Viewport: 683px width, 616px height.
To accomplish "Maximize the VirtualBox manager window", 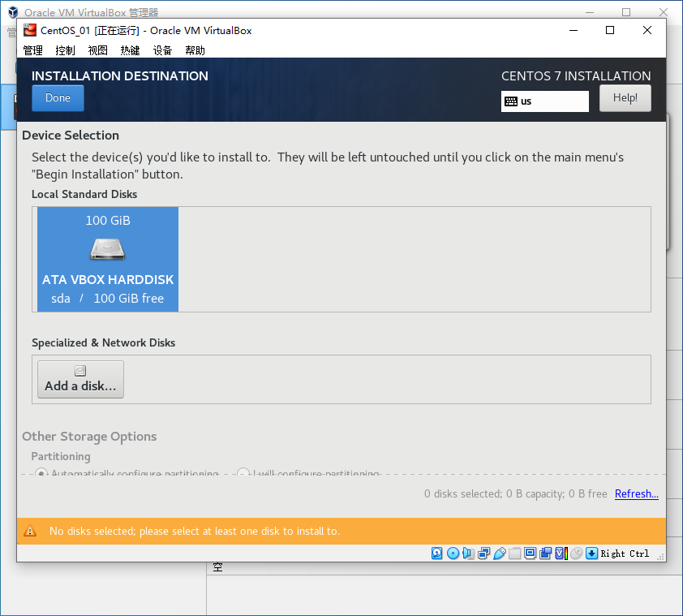I will 626,12.
